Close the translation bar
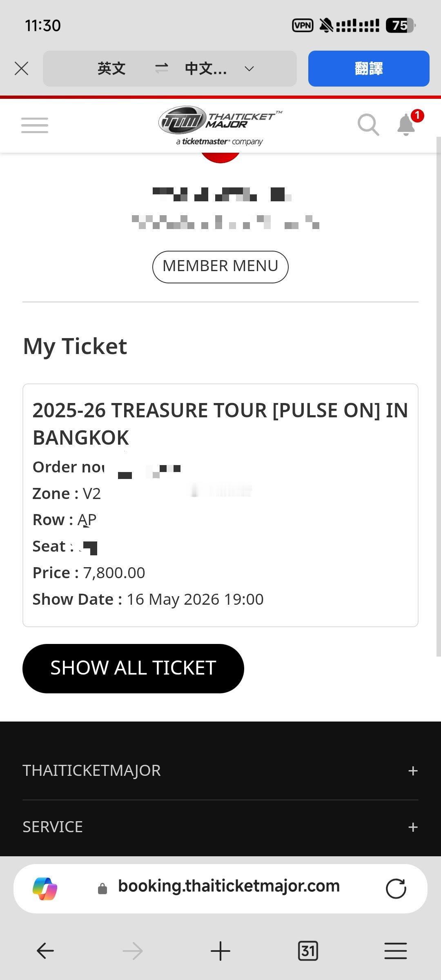This screenshot has height=980, width=441. (x=21, y=69)
